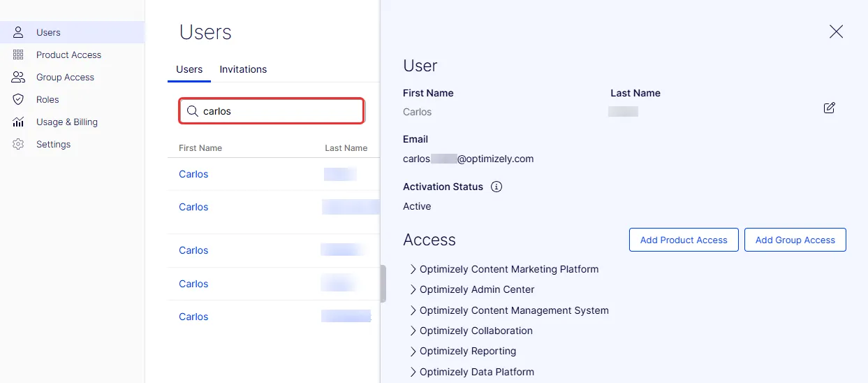Click the Settings gear icon
Screen dimensions: 868x383
[18, 144]
